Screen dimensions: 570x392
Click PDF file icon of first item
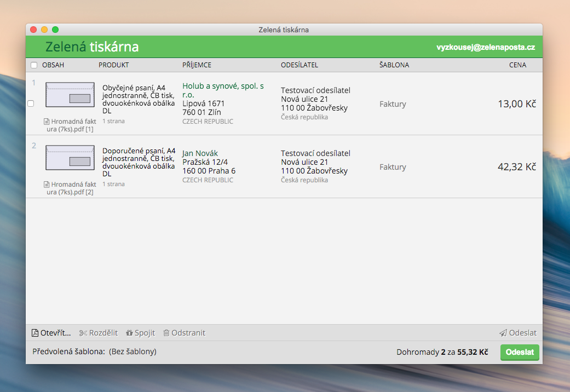tap(47, 122)
